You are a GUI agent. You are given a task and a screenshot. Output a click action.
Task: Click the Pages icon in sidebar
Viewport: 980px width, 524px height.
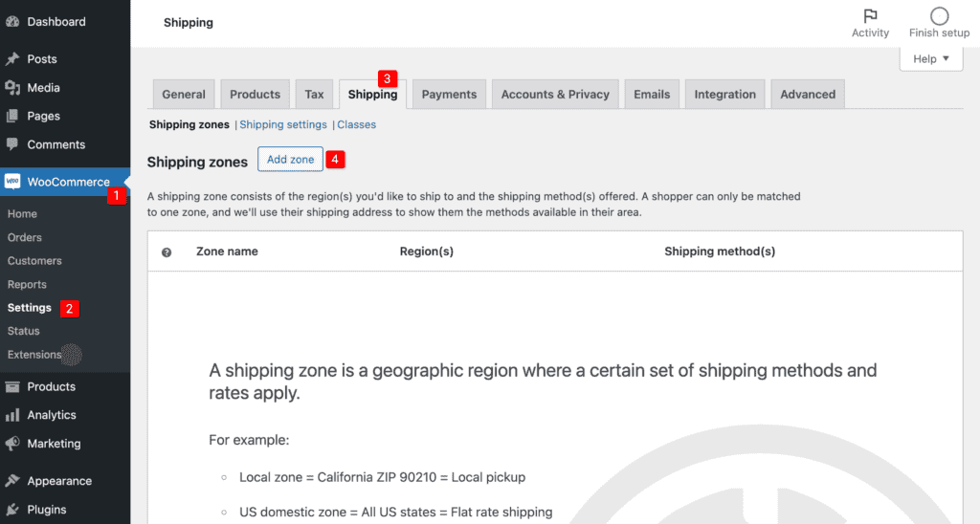tap(12, 117)
